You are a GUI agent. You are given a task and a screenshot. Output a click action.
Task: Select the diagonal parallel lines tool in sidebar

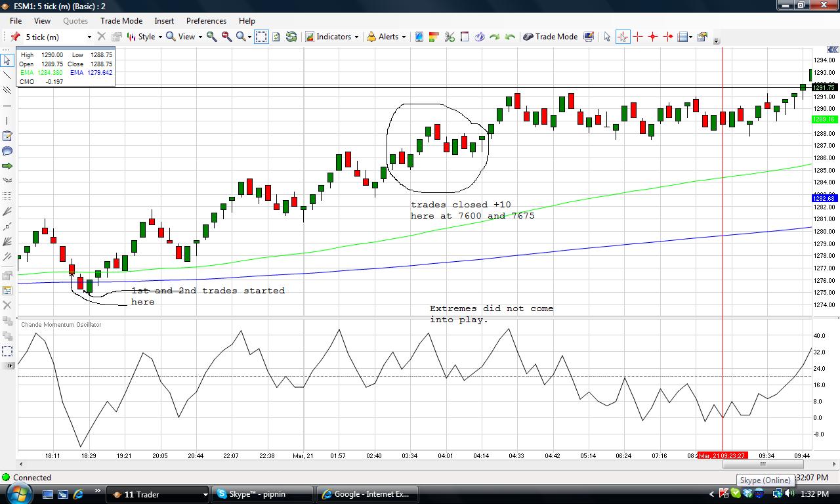click(x=7, y=257)
